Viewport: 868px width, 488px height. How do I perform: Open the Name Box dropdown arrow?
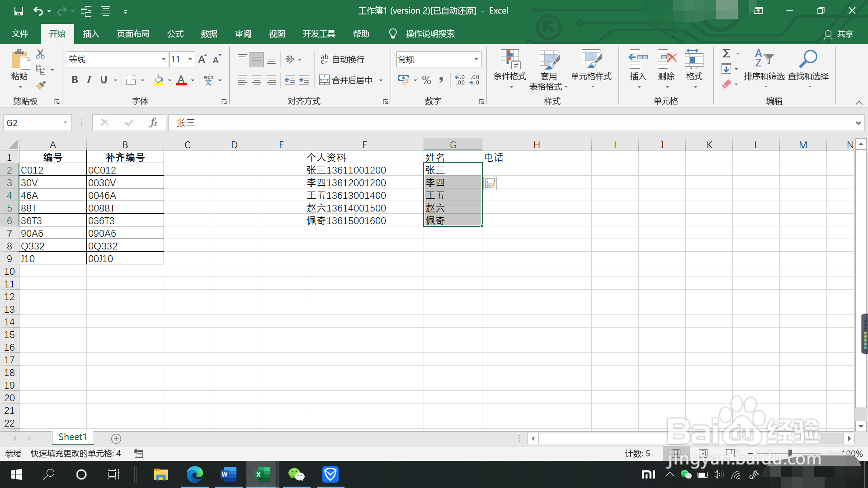coord(65,122)
